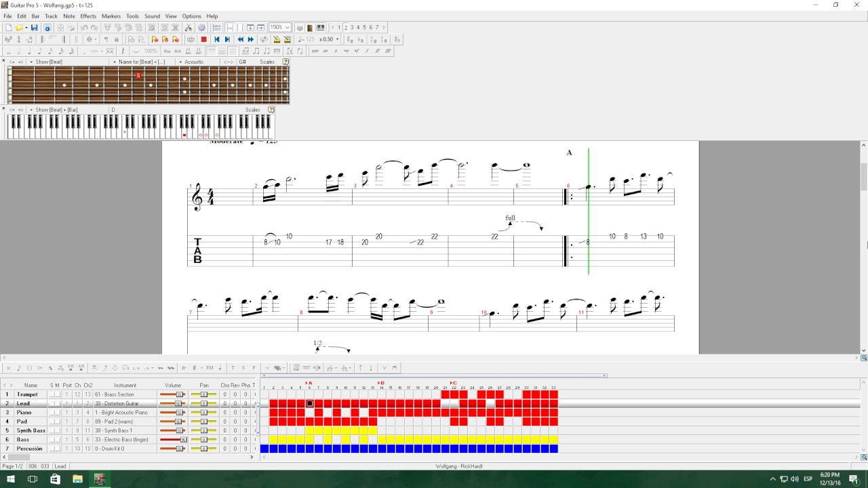Click Scales in the fretboard panel
Viewport: 868px width, 488px height.
tap(267, 62)
